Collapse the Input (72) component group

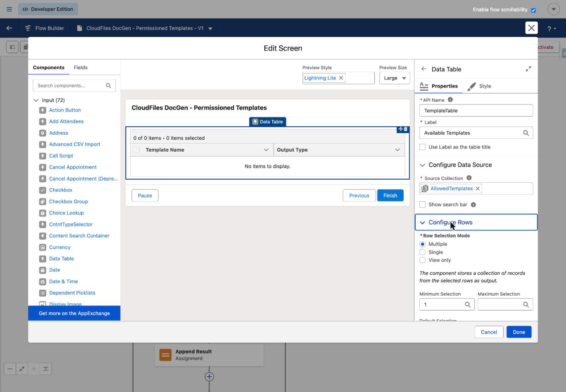[x=36, y=100]
